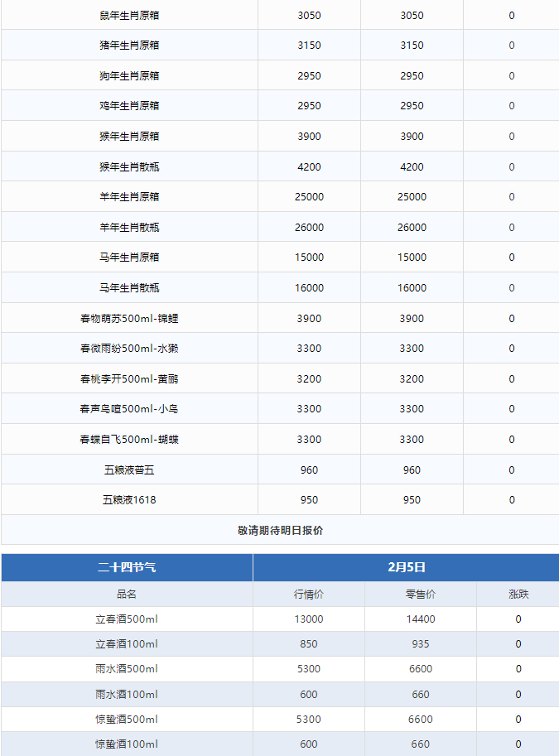Select 6600 retail price of 雨水酒500ml
Viewport: 559px width, 756px height.
click(421, 669)
